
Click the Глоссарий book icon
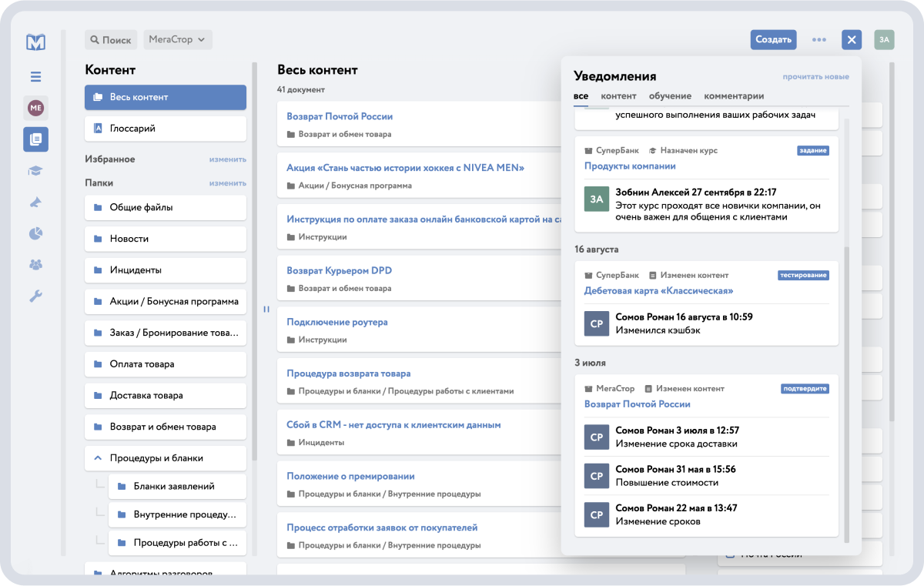[98, 129]
